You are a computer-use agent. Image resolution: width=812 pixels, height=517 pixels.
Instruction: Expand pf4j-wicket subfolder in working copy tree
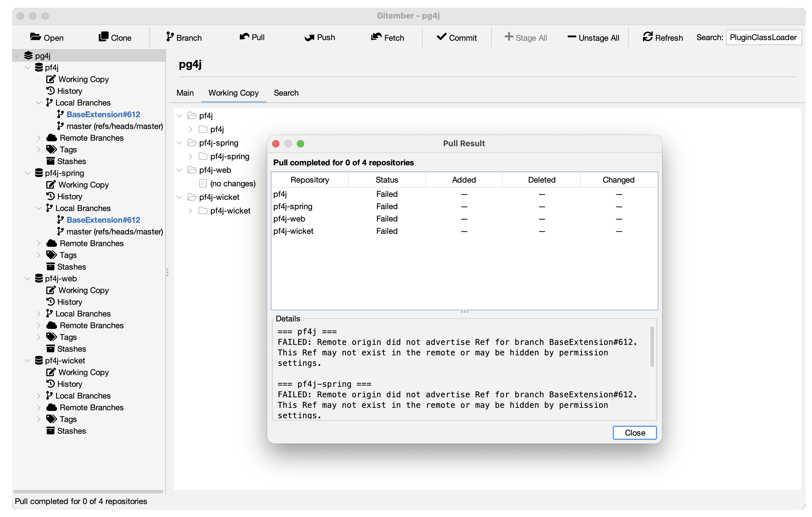point(191,211)
